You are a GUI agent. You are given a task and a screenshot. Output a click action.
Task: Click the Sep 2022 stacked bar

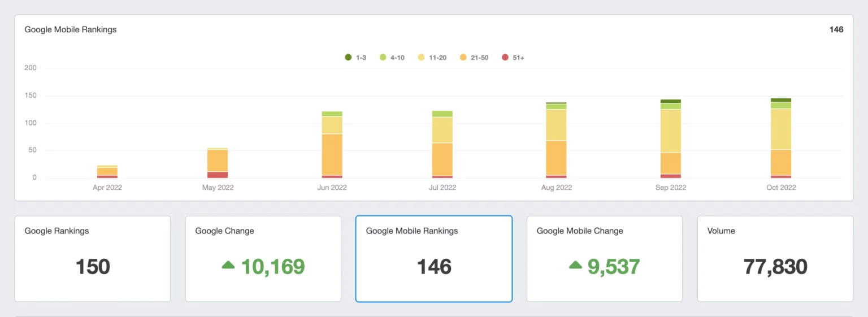pyautogui.click(x=671, y=139)
